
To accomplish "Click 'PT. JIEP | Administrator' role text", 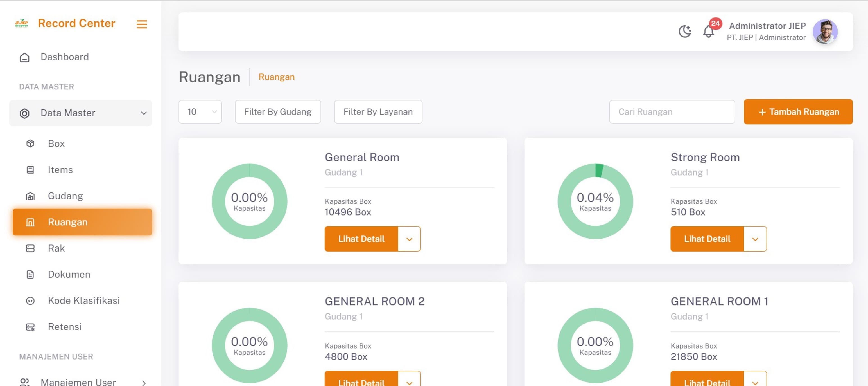I will click(766, 37).
